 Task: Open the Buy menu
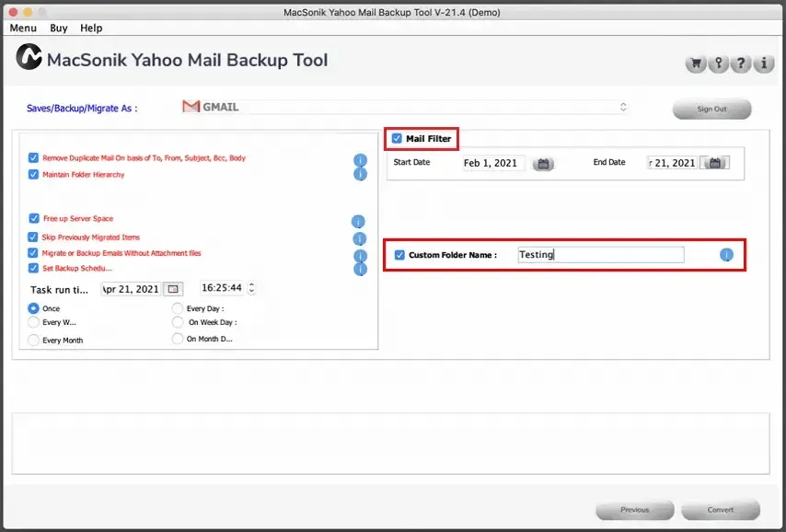pyautogui.click(x=59, y=29)
